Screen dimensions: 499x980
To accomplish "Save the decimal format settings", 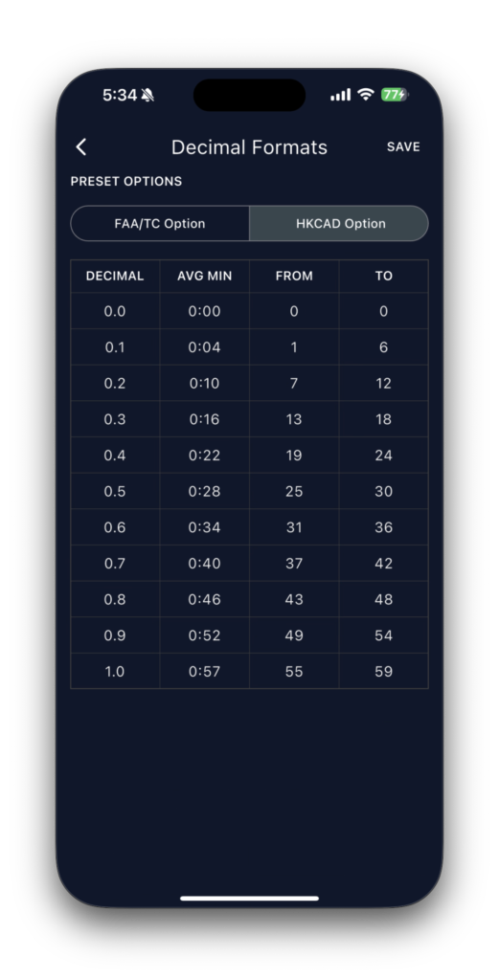I will tap(403, 146).
